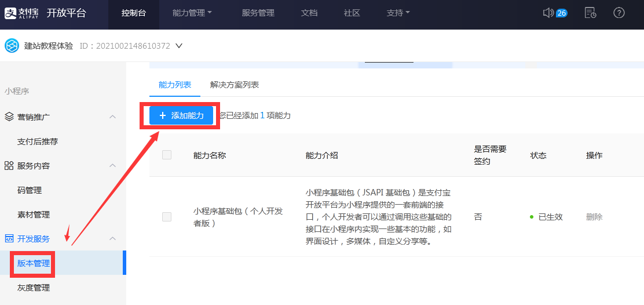Click the 建站教程体验 app logo icon
This screenshot has width=644, height=305.
pyautogui.click(x=12, y=46)
